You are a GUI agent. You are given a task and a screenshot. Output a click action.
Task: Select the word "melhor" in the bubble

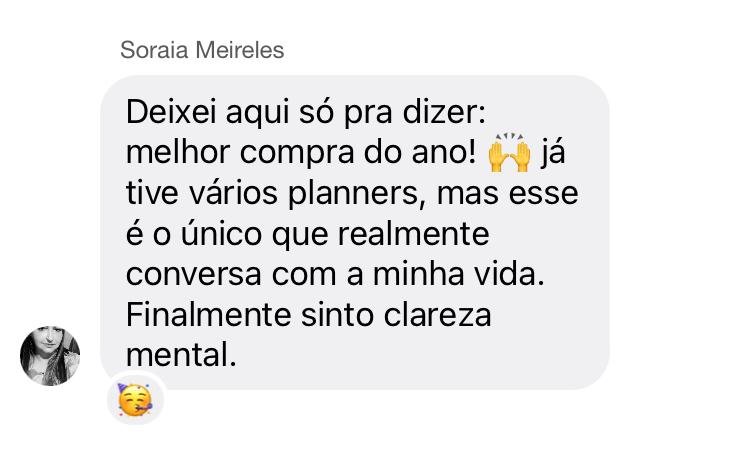(x=178, y=153)
